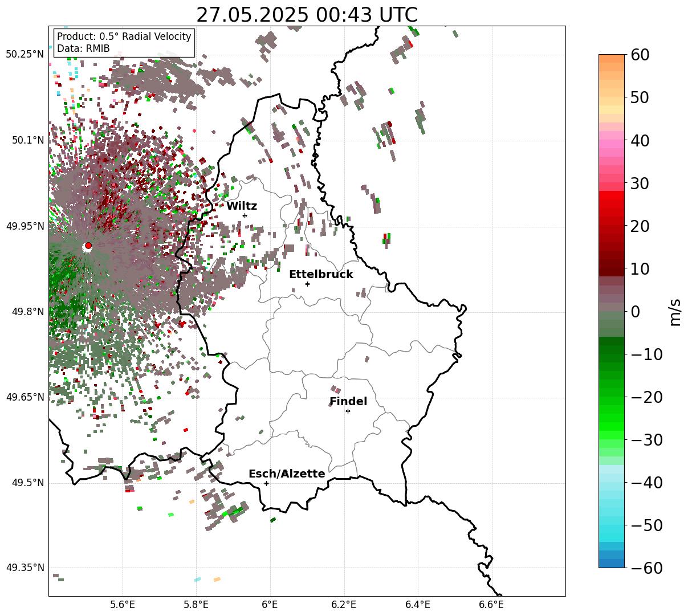This screenshot has height=616, width=688.
Task: Click the Esch/Alzette station cross marker
Action: tap(266, 483)
